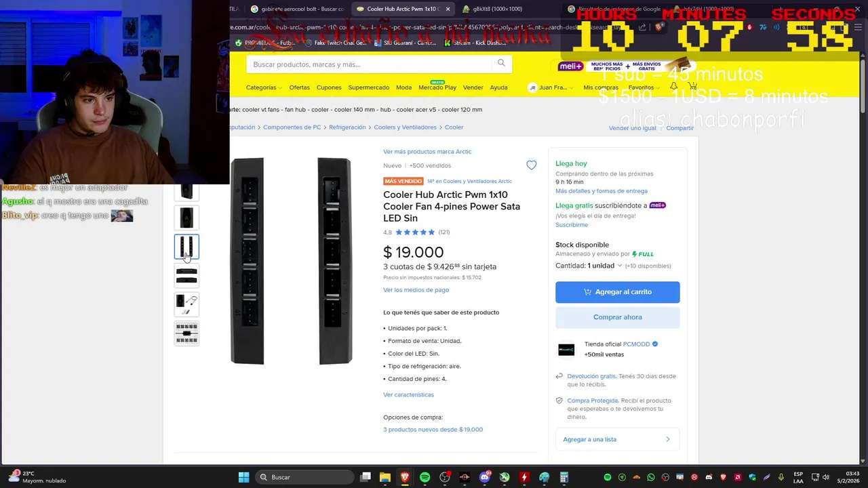Click Coolers y Ventiladores breadcrumb
The image size is (868, 488).
(405, 127)
